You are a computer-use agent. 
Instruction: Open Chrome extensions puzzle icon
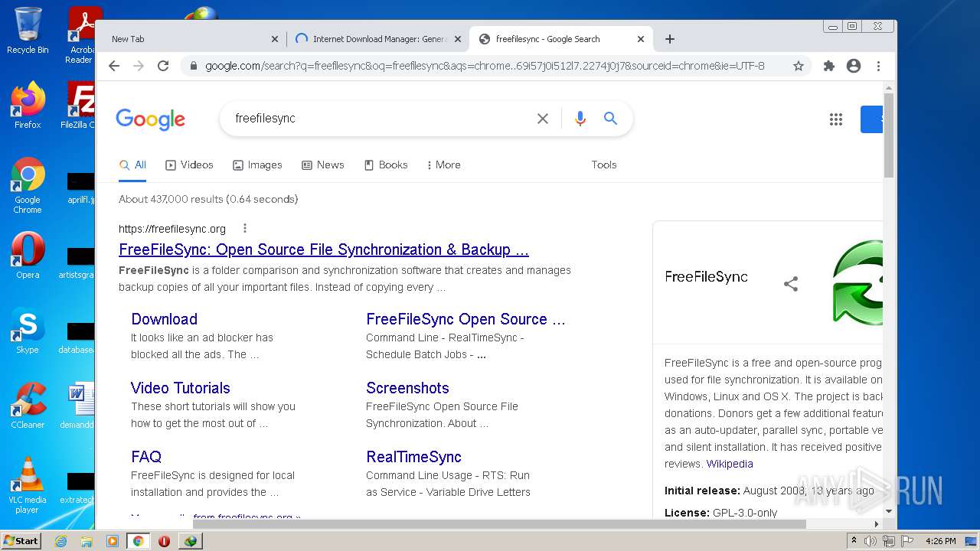pyautogui.click(x=828, y=66)
